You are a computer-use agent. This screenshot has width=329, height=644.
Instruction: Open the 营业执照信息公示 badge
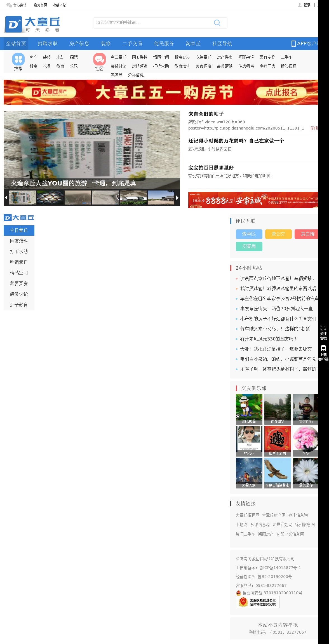click(x=258, y=602)
